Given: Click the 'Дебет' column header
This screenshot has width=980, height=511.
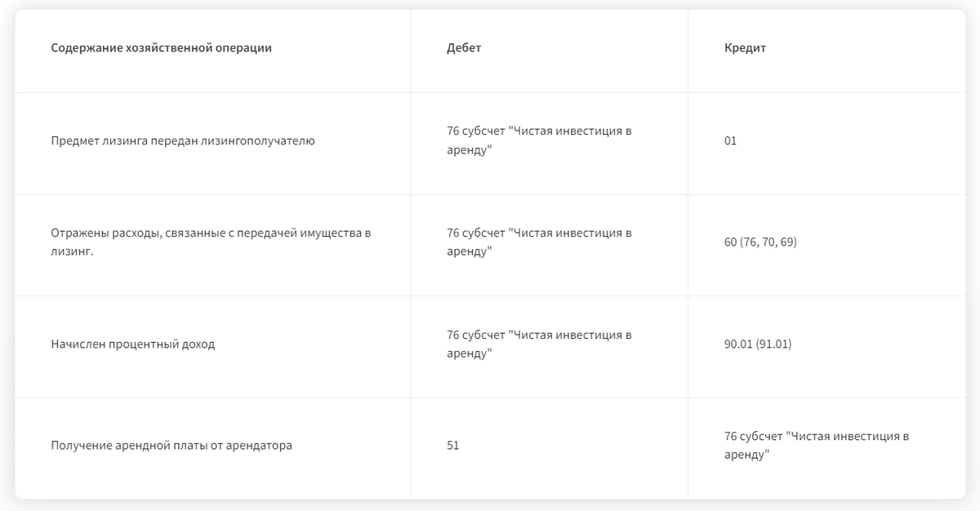Looking at the screenshot, I should 464,48.
